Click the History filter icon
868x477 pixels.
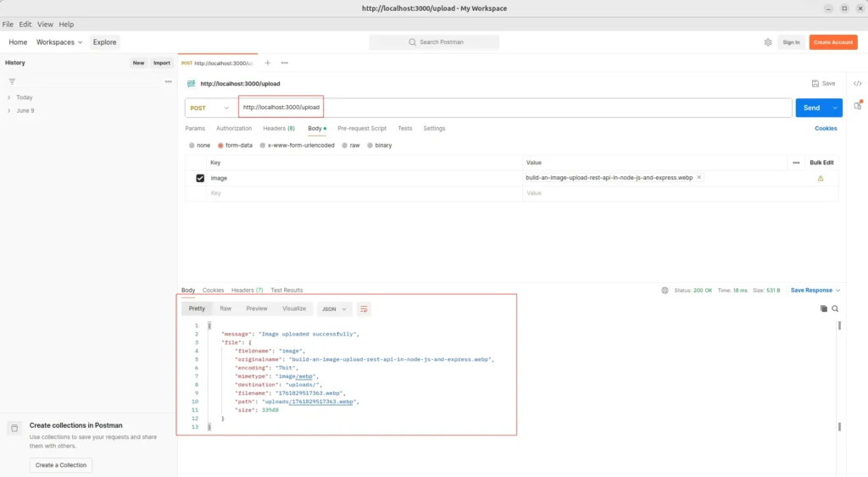coord(12,81)
